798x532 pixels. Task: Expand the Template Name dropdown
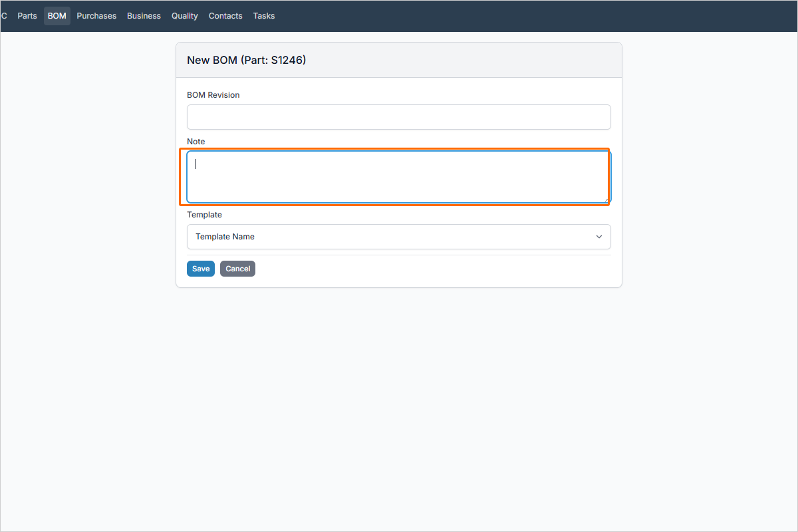click(399, 237)
